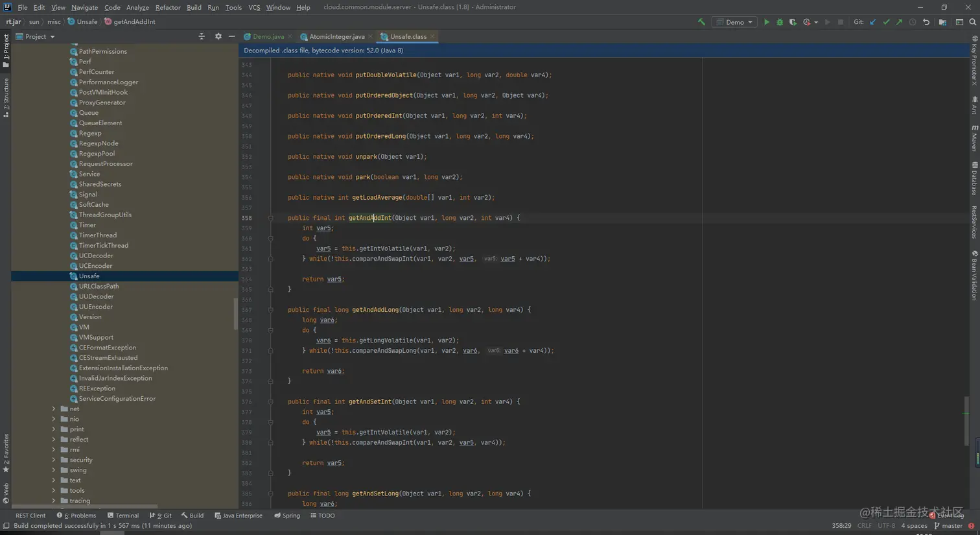
Task: Push commits using the Git push arrow
Action: [899, 22]
